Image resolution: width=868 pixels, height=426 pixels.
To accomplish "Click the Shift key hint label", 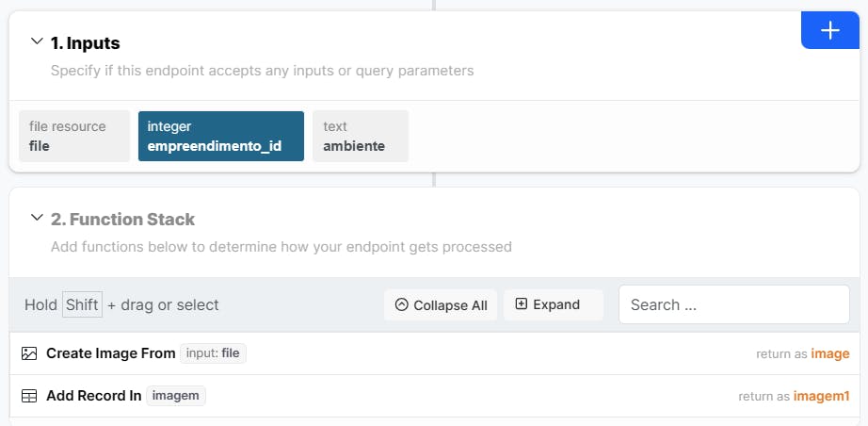I will (82, 304).
